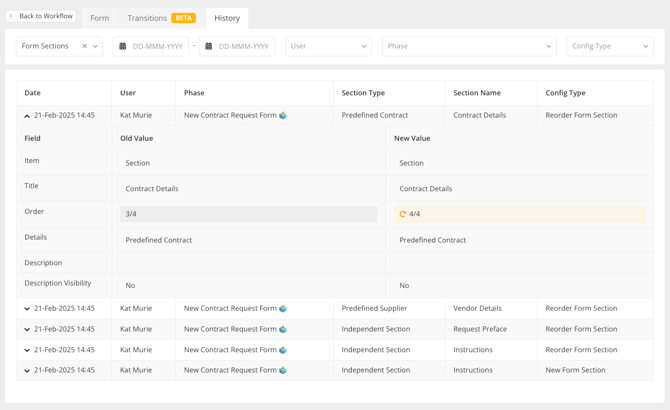This screenshot has height=410, width=670.
Task: Click the cube icon in Contract Details row
Action: [x=283, y=115]
